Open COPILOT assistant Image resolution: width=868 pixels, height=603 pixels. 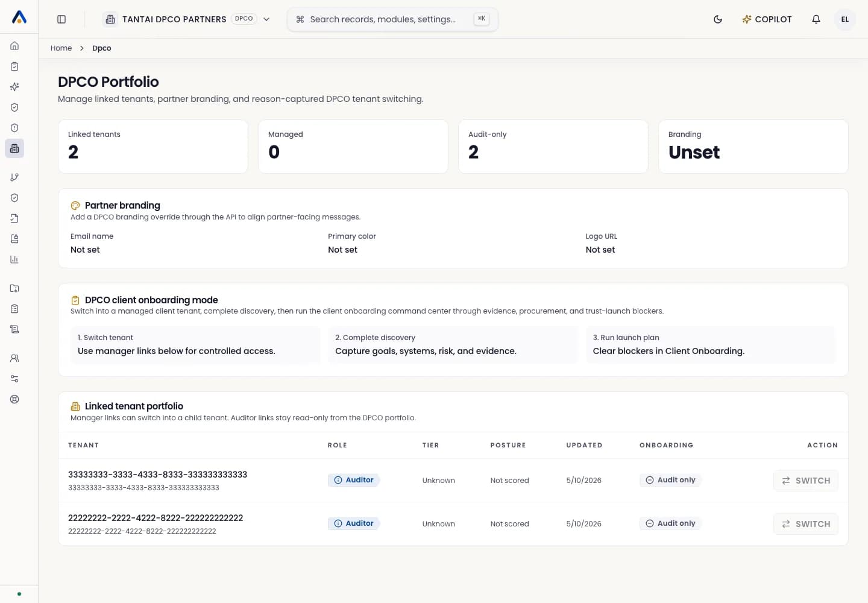(767, 19)
